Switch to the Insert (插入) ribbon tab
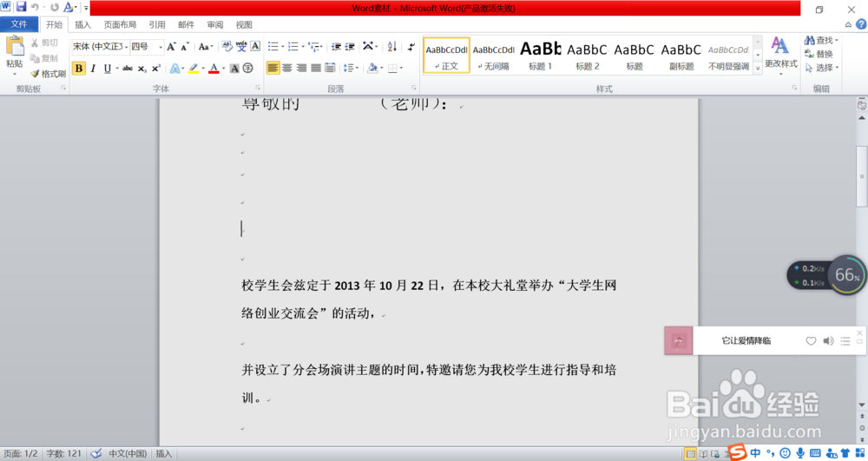 pyautogui.click(x=82, y=25)
